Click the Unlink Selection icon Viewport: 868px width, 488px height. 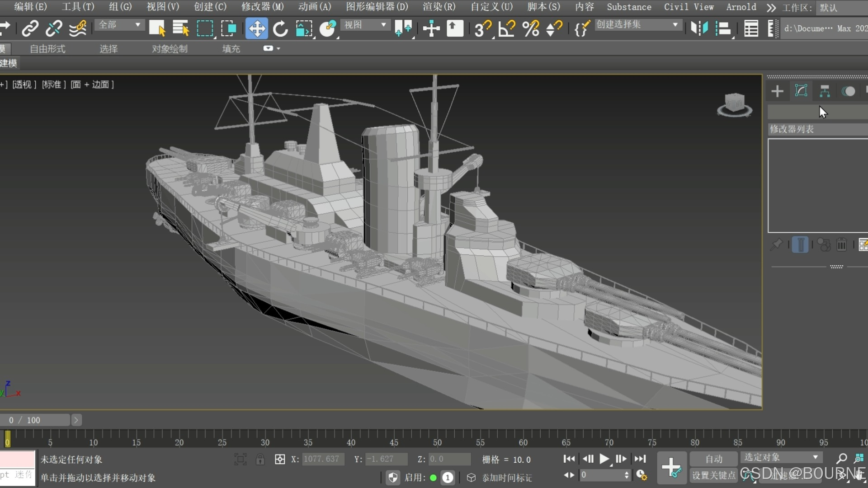point(54,28)
